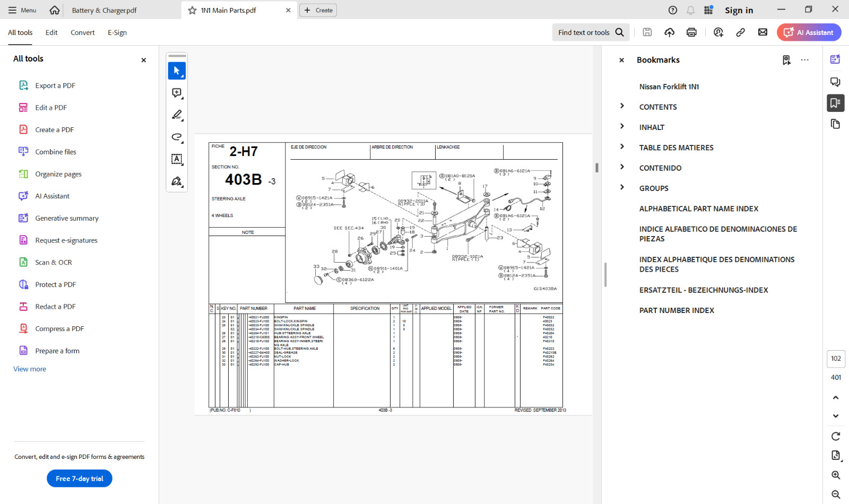Open Nissan Forklift 1N1 bookmark

(x=669, y=86)
